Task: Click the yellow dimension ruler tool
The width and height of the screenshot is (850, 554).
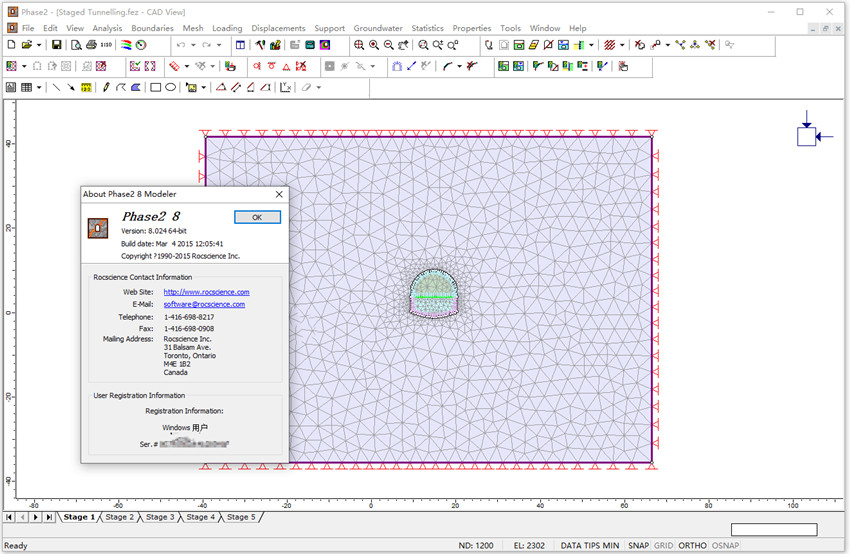Action: (86, 87)
